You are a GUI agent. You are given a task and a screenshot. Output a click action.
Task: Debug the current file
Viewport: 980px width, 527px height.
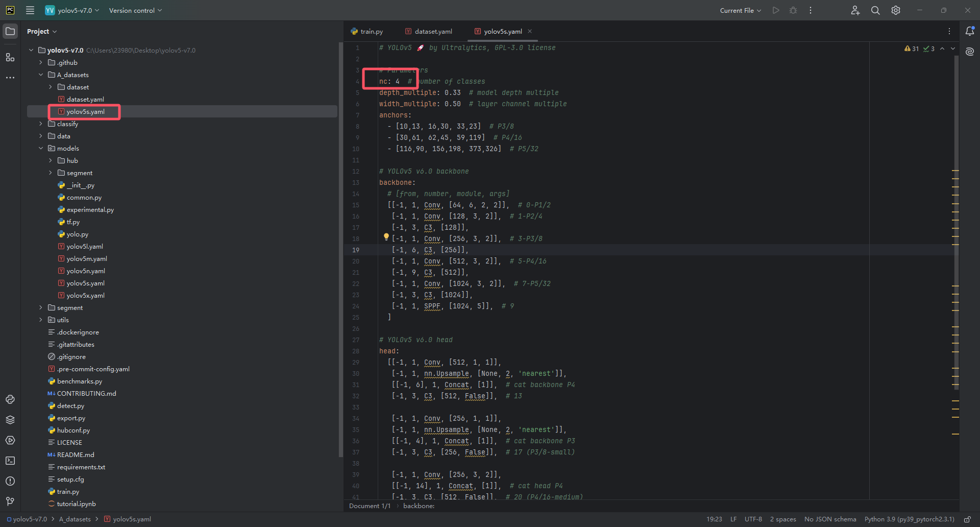(793, 10)
